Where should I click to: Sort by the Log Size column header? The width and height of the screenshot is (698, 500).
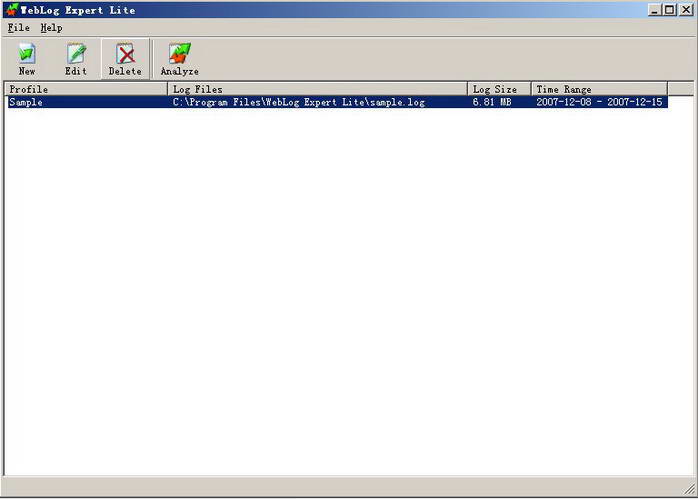pyautogui.click(x=499, y=89)
